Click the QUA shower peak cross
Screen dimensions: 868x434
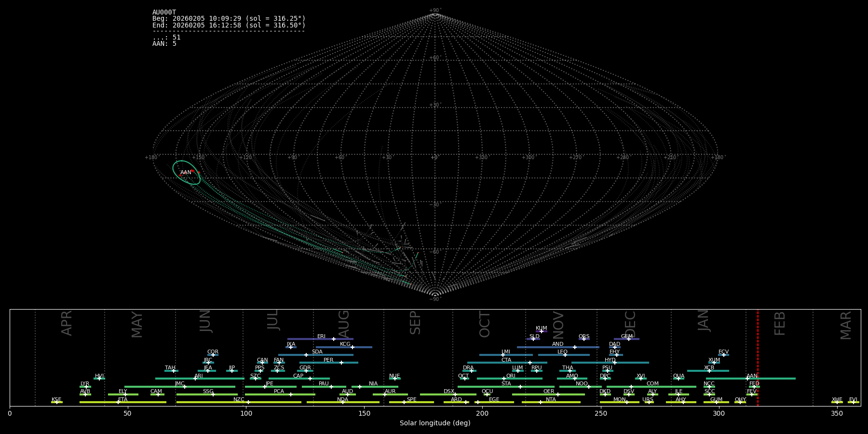[678, 379]
